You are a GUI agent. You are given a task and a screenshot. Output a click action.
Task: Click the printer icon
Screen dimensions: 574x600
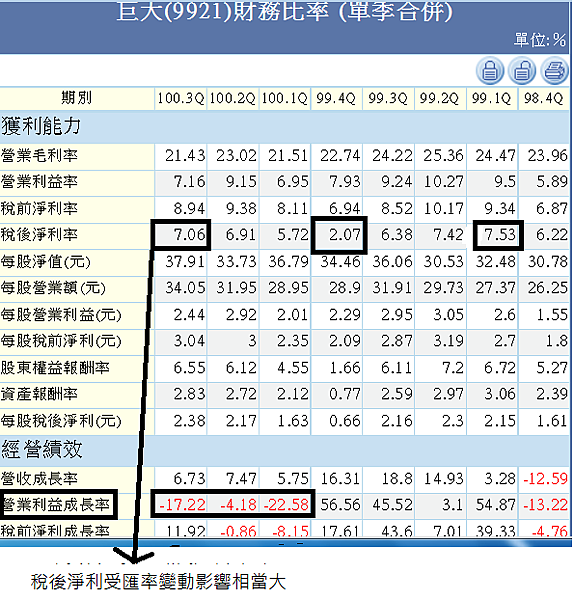coord(554,71)
